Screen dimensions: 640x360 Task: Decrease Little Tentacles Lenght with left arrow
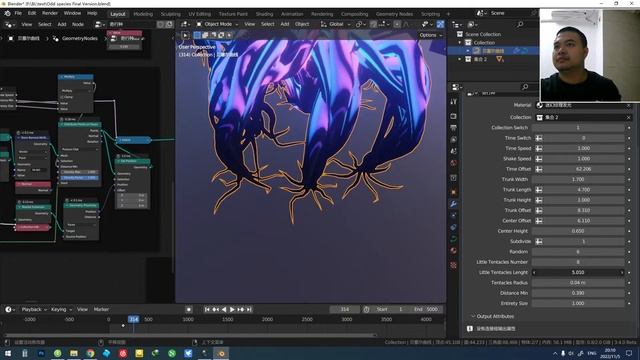click(x=534, y=272)
